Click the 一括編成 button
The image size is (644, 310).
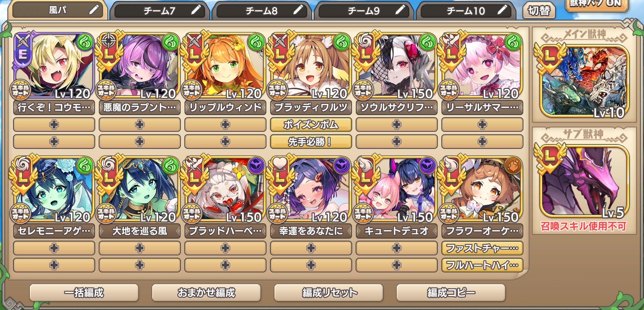tap(84, 293)
